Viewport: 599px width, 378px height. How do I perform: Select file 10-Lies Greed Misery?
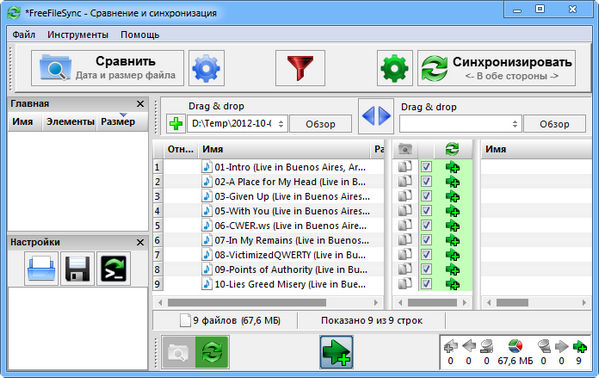pos(290,284)
